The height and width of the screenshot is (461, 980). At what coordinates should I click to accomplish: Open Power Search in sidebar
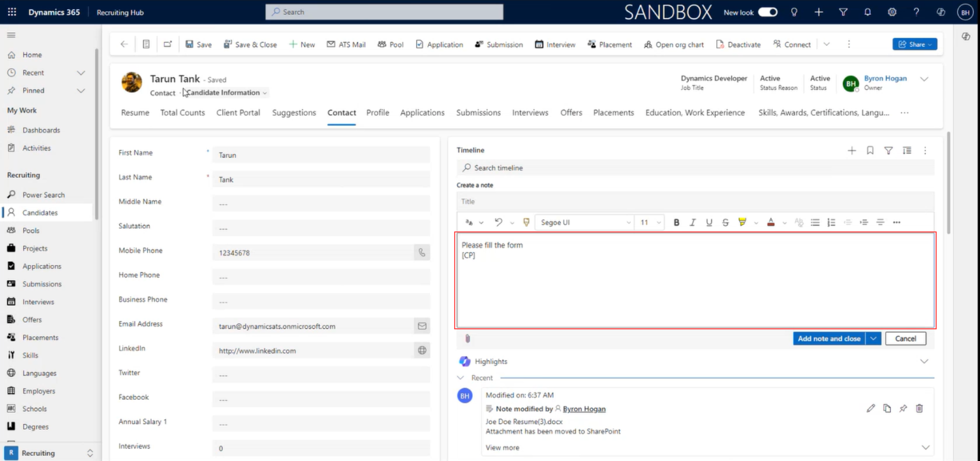43,195
